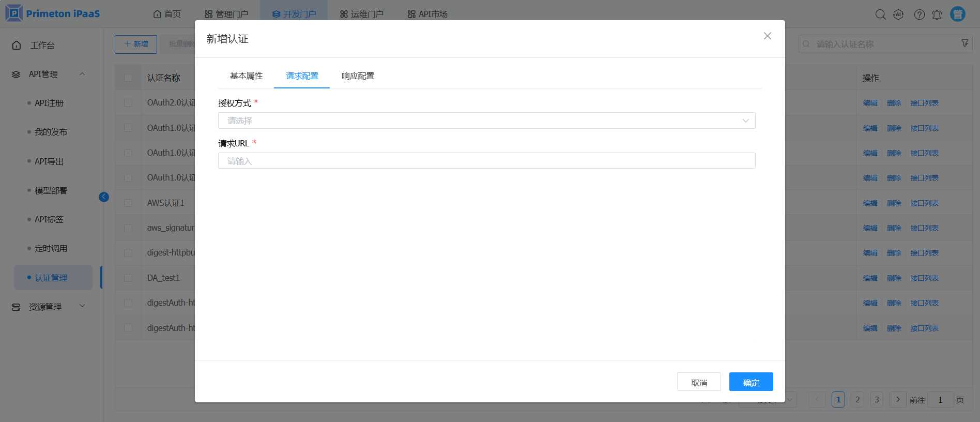
Task: Switch to the 基本属性 tab
Action: tap(246, 76)
